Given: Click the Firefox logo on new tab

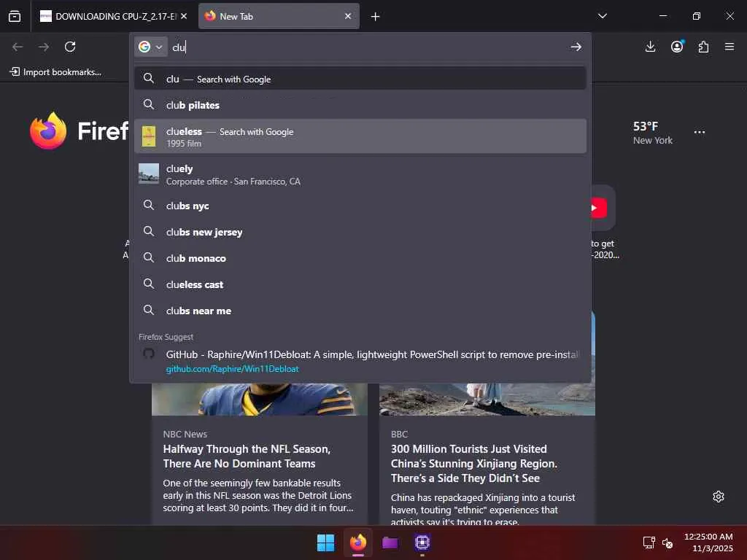Looking at the screenshot, I should click(x=48, y=131).
